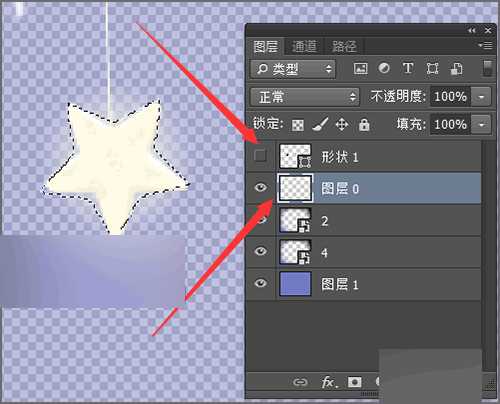Click the pixel layer filter icon

tap(360, 69)
